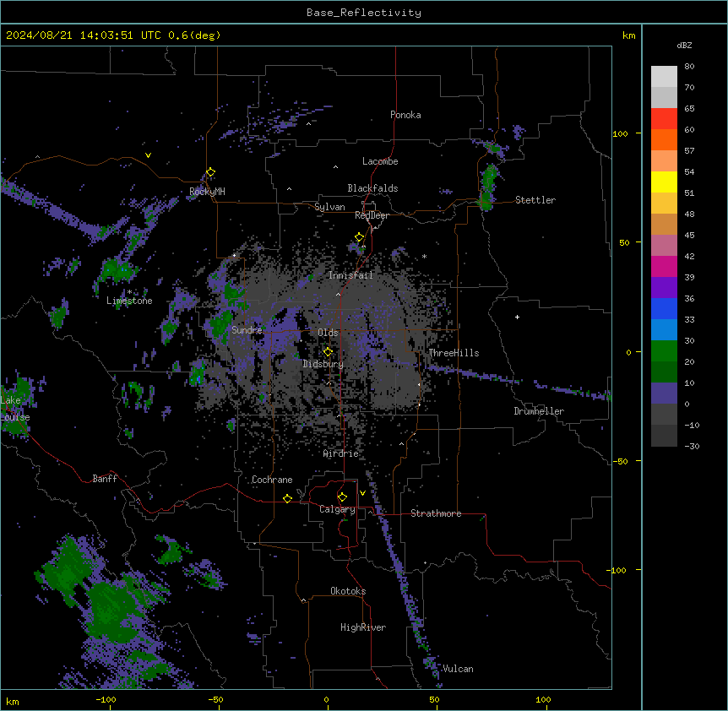Click the Airdrie label
Image resolution: width=728 pixels, height=711 pixels.
341,453
